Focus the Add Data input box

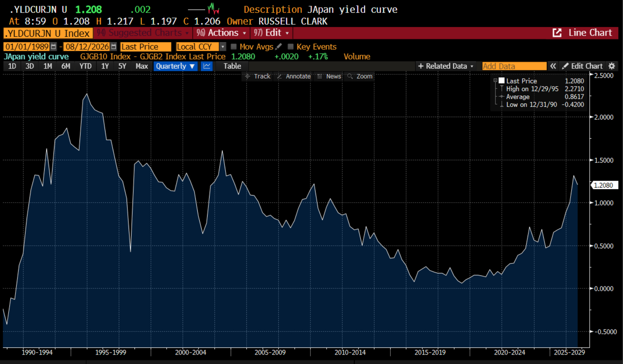tap(514, 66)
